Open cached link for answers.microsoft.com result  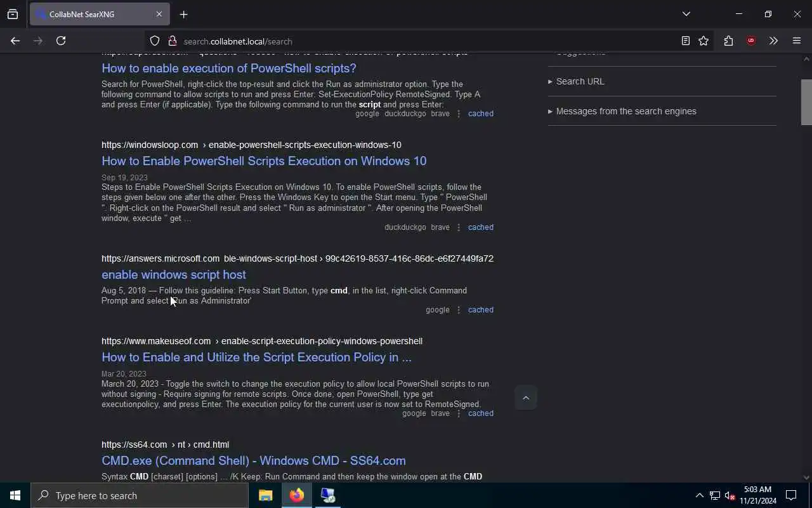(x=480, y=310)
